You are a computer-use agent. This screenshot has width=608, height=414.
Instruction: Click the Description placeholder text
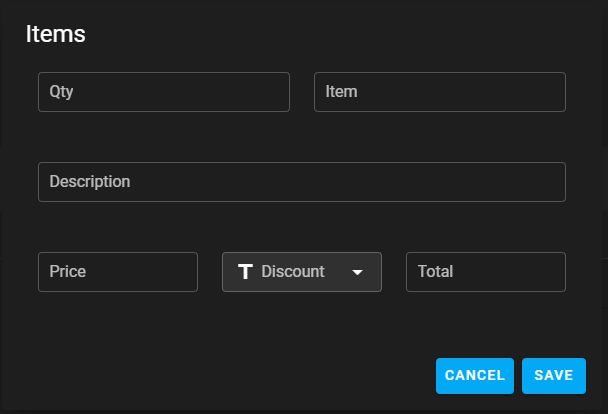click(90, 182)
